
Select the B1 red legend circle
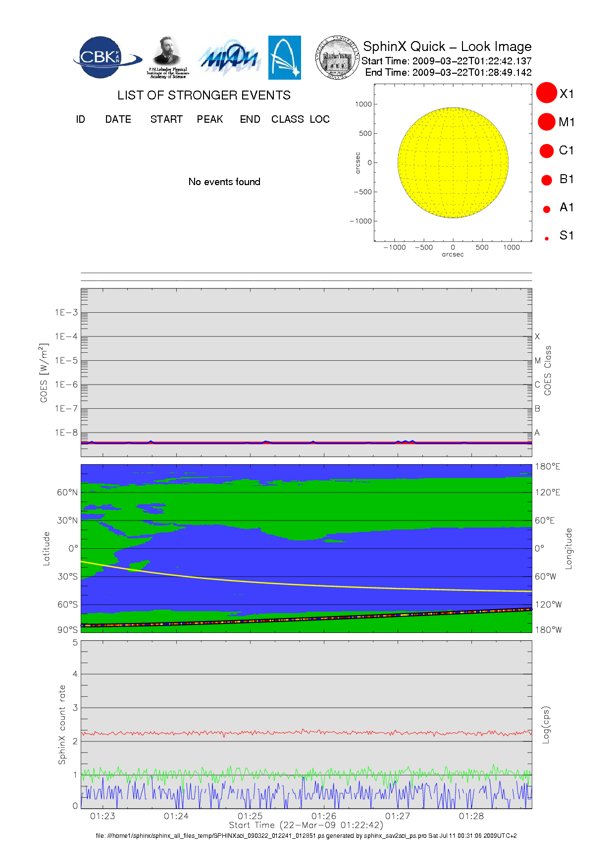click(x=547, y=180)
